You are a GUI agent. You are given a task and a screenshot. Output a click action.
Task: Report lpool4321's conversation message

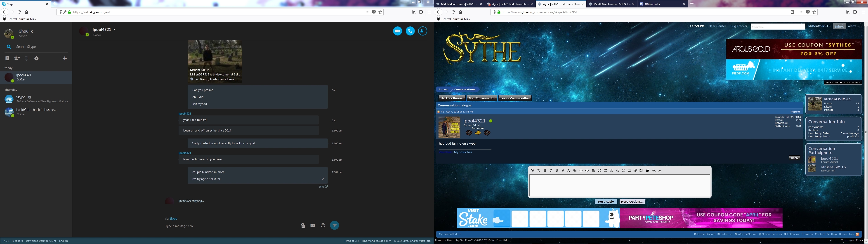click(795, 112)
